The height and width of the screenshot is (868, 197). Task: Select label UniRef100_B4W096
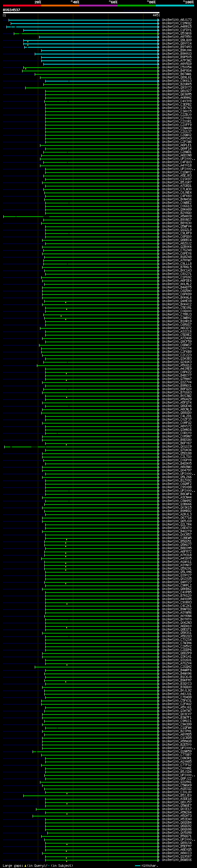pyautogui.click(x=177, y=674)
